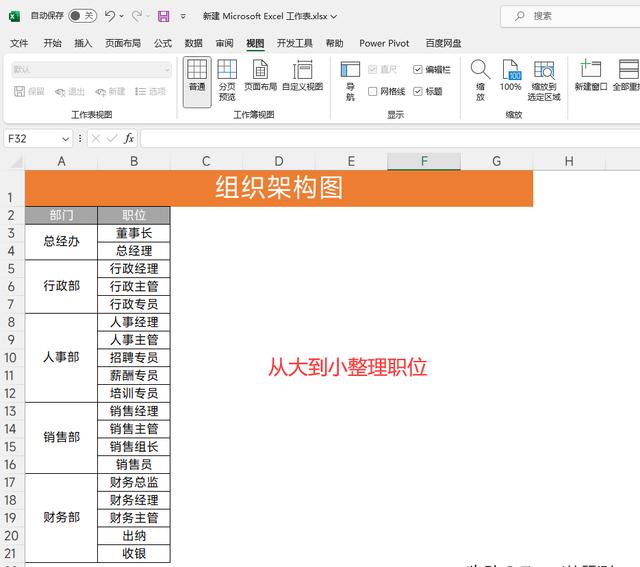Viewport: 640px width, 567px height.
Task: Switch to the 审阅 tab
Action: pos(224,43)
